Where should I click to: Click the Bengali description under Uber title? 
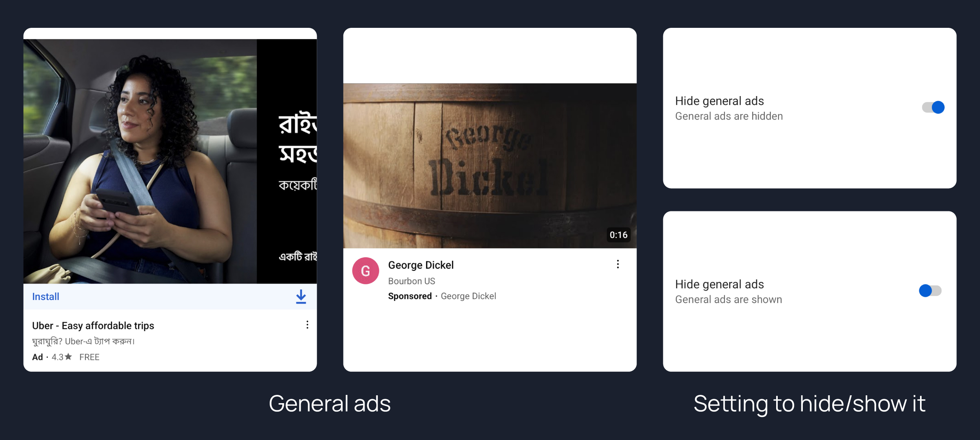(x=83, y=341)
